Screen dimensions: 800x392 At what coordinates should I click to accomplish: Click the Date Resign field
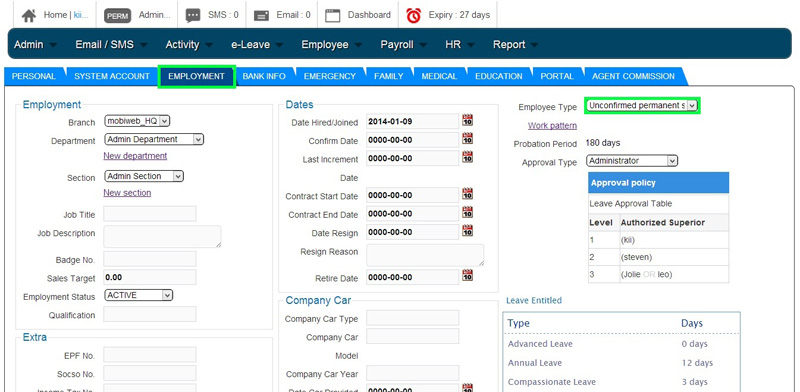413,231
